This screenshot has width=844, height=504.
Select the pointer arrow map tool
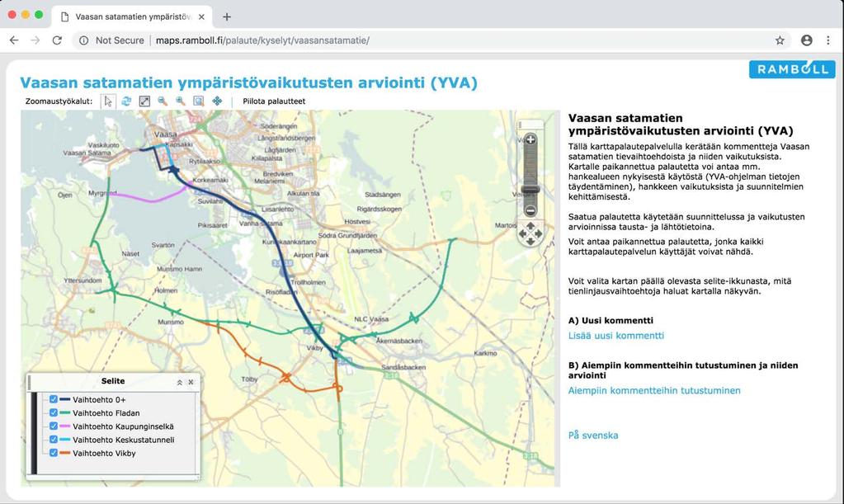point(108,101)
